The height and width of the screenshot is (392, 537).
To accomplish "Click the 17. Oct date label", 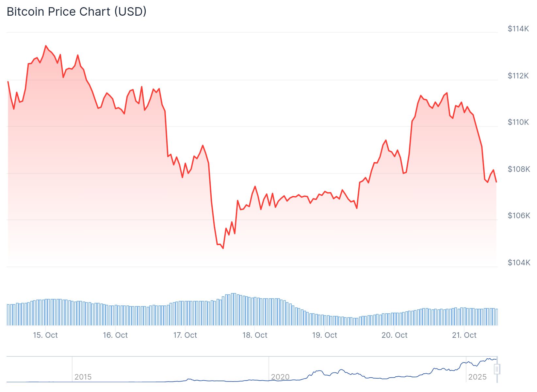I will [x=185, y=335].
